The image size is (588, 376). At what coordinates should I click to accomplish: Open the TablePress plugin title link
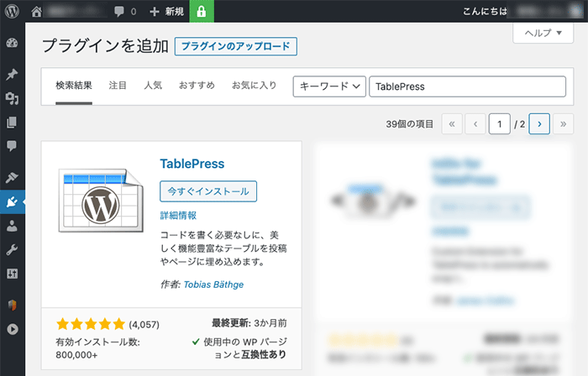pyautogui.click(x=192, y=164)
